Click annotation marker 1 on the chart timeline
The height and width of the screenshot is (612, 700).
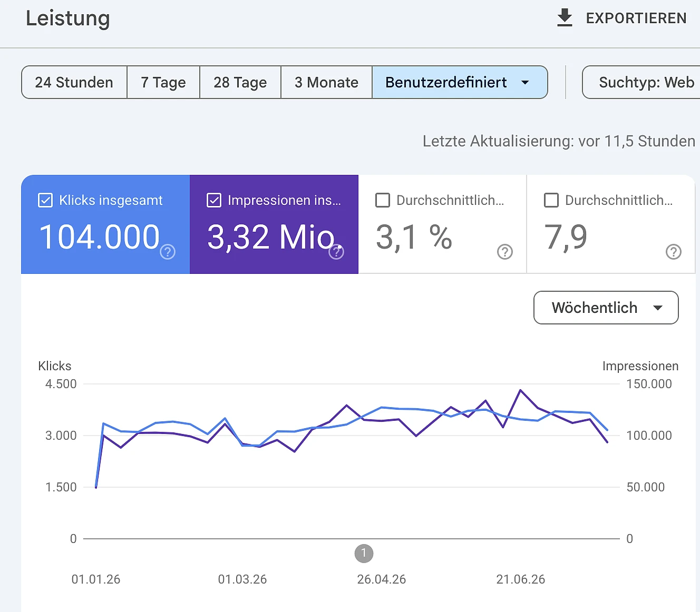[x=364, y=554]
